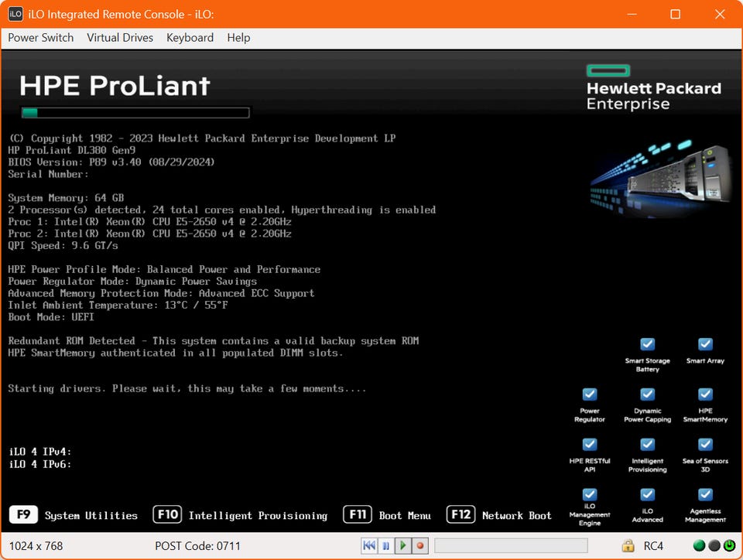Click the System Utilities label
Screen dimensions: 743x560
[91, 515]
